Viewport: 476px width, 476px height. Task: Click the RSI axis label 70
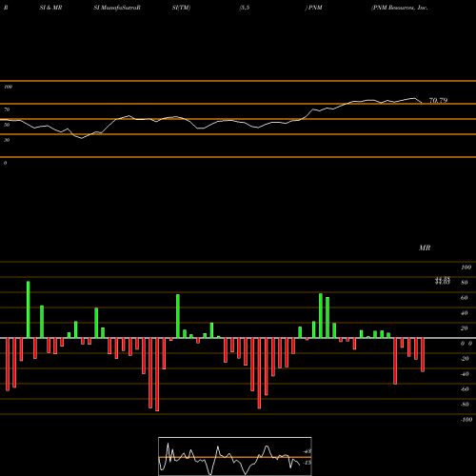pos(7,109)
